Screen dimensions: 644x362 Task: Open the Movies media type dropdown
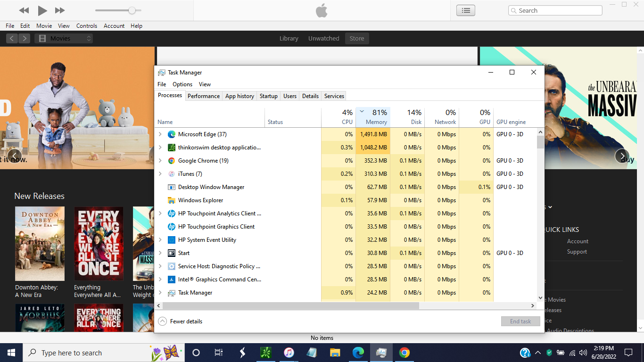click(x=64, y=39)
